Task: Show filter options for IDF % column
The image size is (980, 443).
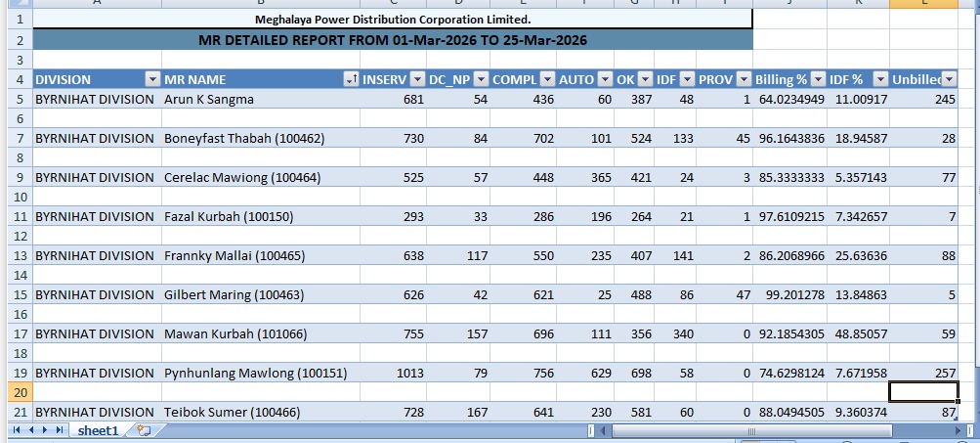Action: 880,79
